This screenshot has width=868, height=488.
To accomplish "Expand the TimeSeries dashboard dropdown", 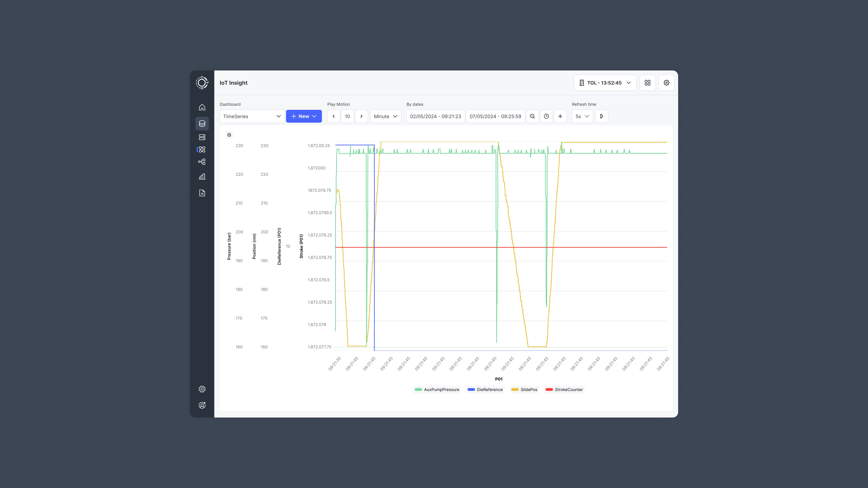I will 252,116.
